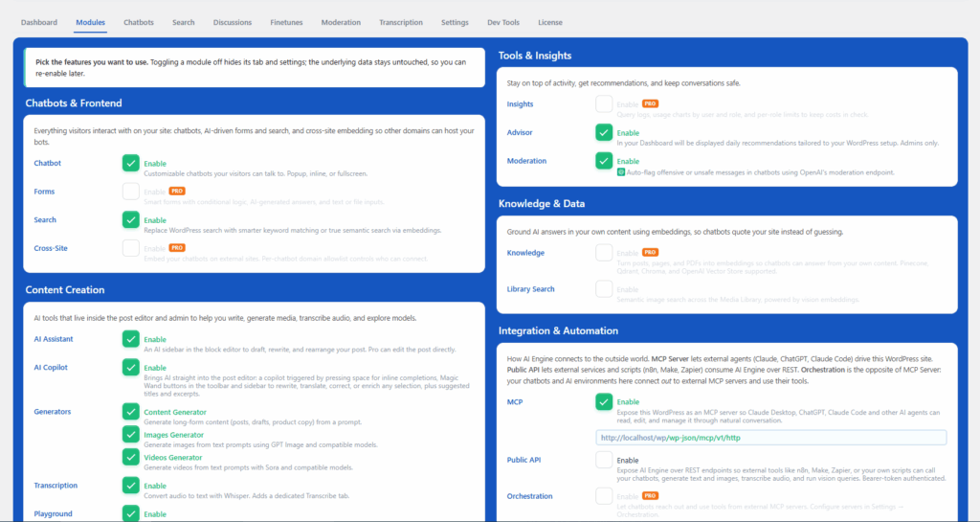Uncheck the AI Assistant Enable checkbox

130,339
